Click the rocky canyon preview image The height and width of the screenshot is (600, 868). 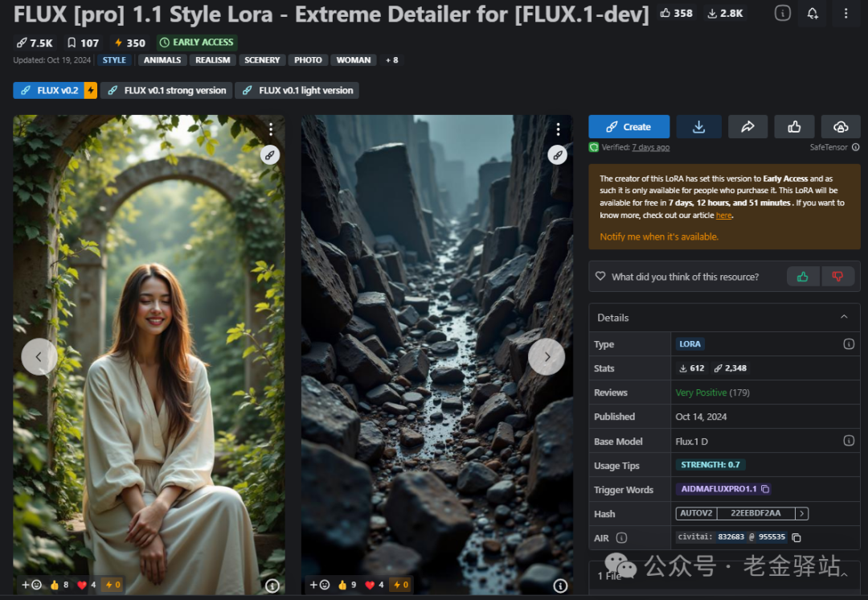[436, 355]
